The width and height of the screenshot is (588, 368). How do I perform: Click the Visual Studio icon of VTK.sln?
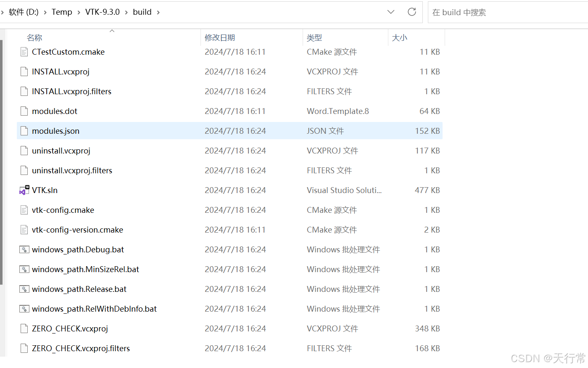[24, 190]
